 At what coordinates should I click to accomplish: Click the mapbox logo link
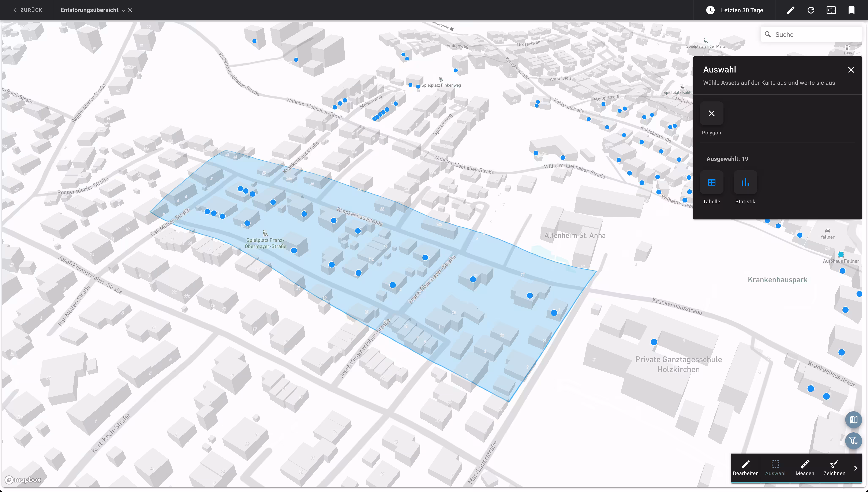coord(23,480)
